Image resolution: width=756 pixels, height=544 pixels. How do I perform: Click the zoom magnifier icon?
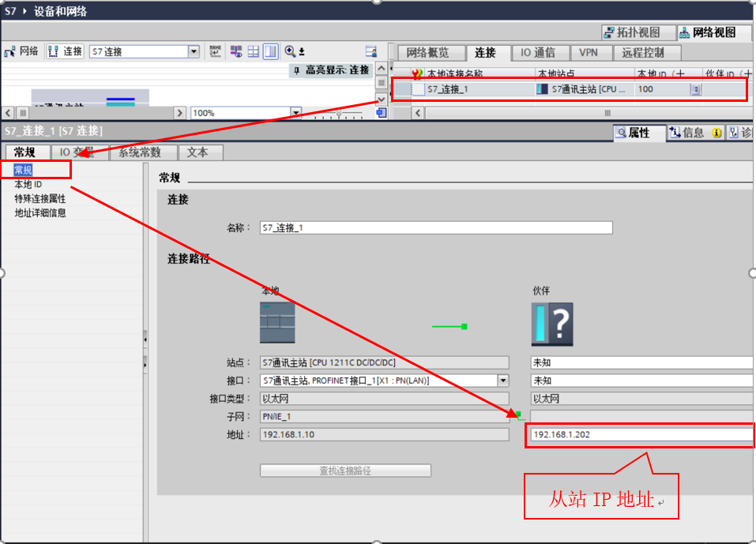[x=290, y=51]
